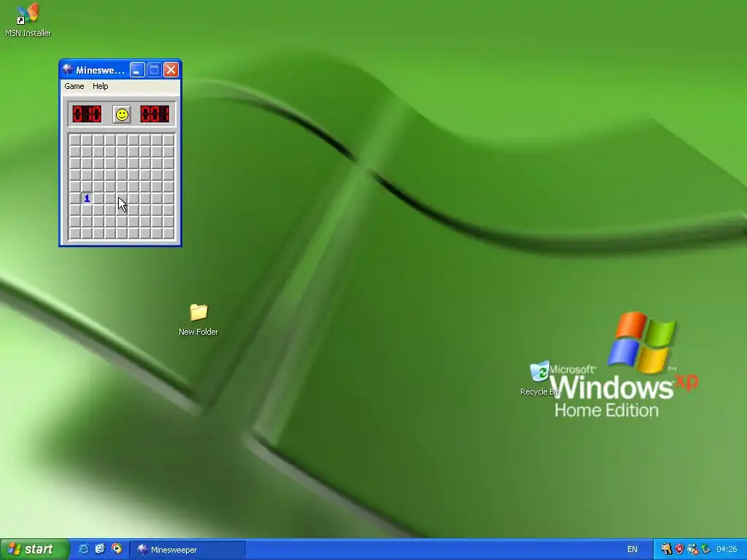
Task: Launch Internet Explorer from Quick Launch
Action: (x=83, y=549)
